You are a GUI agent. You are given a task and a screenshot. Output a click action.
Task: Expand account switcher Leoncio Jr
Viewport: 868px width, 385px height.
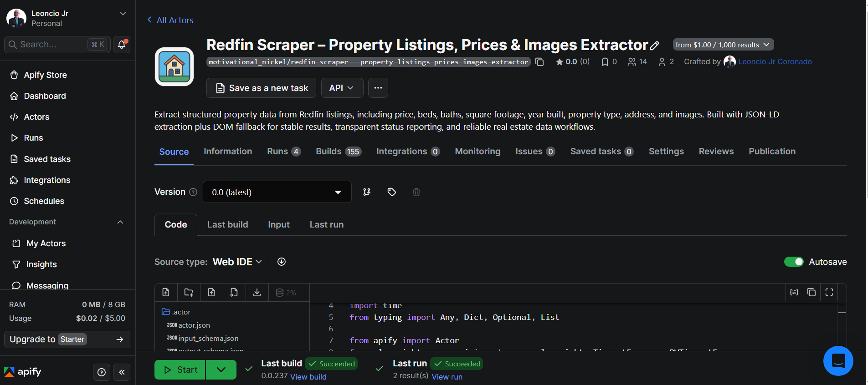(x=123, y=14)
